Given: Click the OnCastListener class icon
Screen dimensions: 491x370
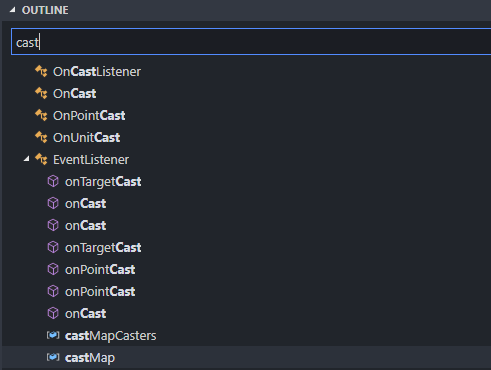Looking at the screenshot, I should point(41,71).
